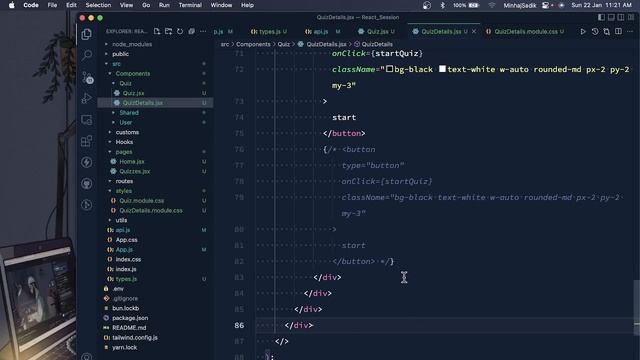
Task: Open Wi-Fi status in macOS menu bar
Action: click(x=491, y=5)
